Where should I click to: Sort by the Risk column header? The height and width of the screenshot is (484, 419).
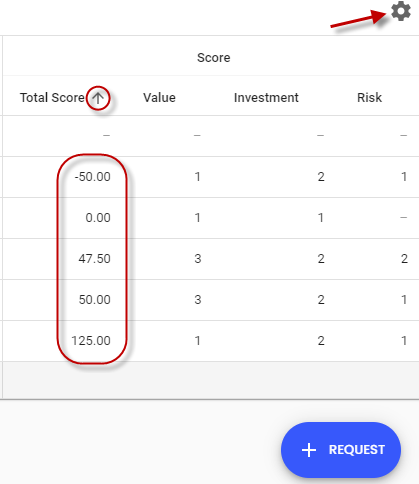click(369, 98)
